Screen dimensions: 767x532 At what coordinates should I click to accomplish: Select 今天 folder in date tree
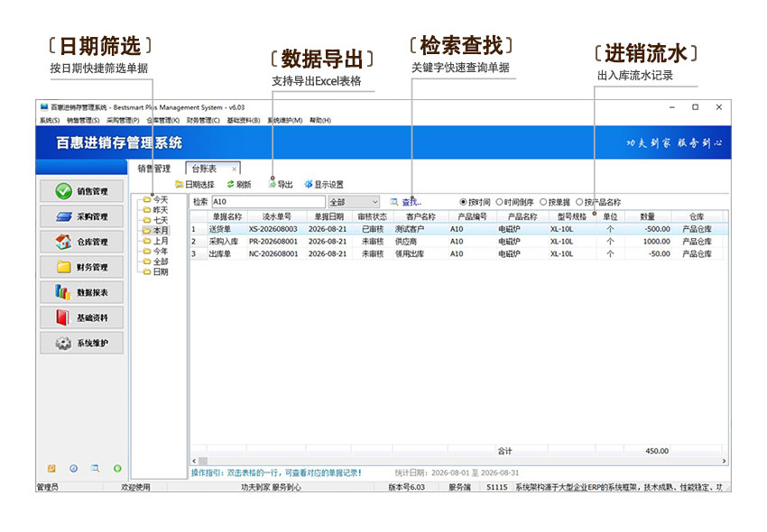[x=155, y=199]
